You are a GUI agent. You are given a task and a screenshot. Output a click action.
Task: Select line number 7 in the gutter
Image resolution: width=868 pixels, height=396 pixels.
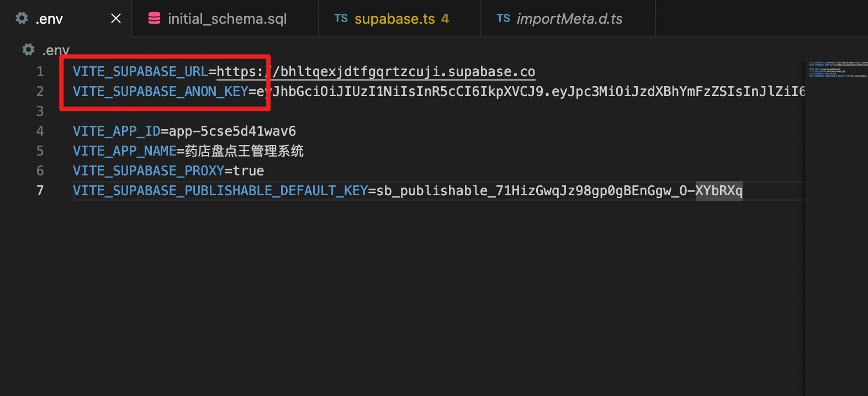point(40,191)
